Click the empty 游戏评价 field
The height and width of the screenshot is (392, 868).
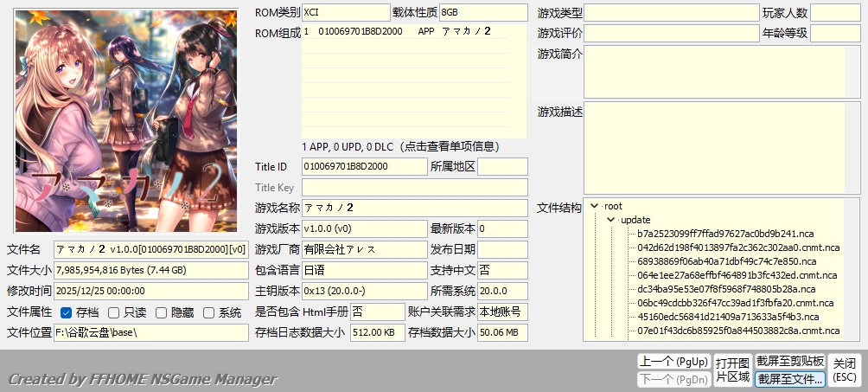coord(672,33)
